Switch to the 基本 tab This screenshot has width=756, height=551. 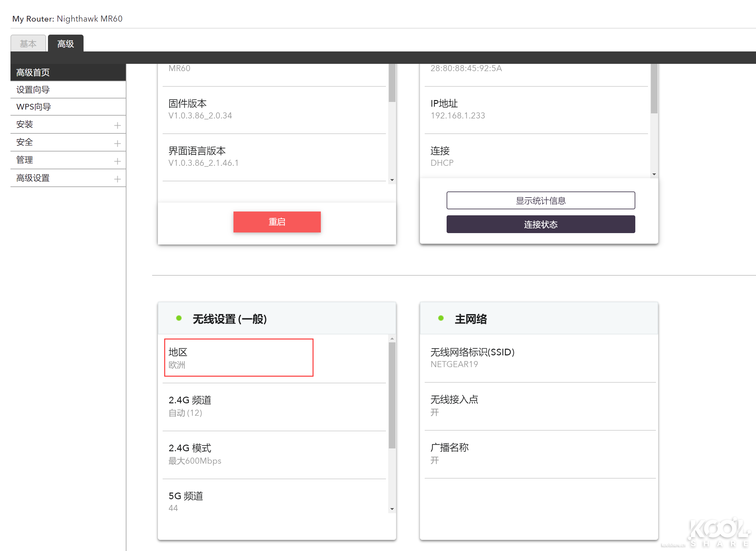[28, 44]
